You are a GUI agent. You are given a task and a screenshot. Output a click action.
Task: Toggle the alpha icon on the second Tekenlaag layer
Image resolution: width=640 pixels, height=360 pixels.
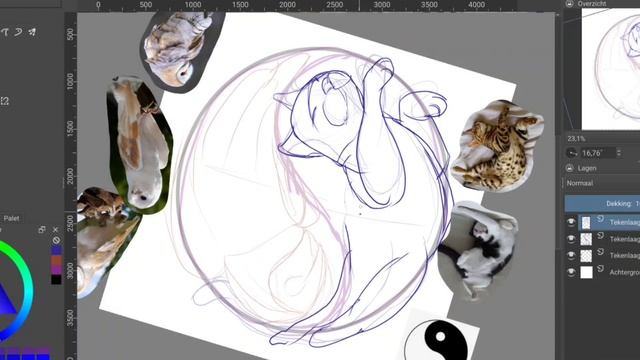600,235
